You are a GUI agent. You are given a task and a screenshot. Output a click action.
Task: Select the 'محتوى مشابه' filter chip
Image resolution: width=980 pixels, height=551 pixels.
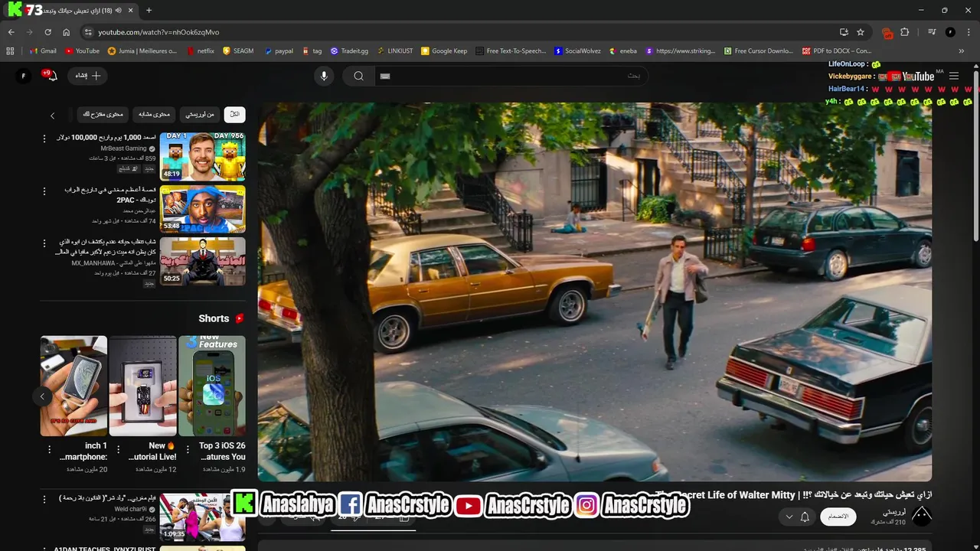(154, 114)
